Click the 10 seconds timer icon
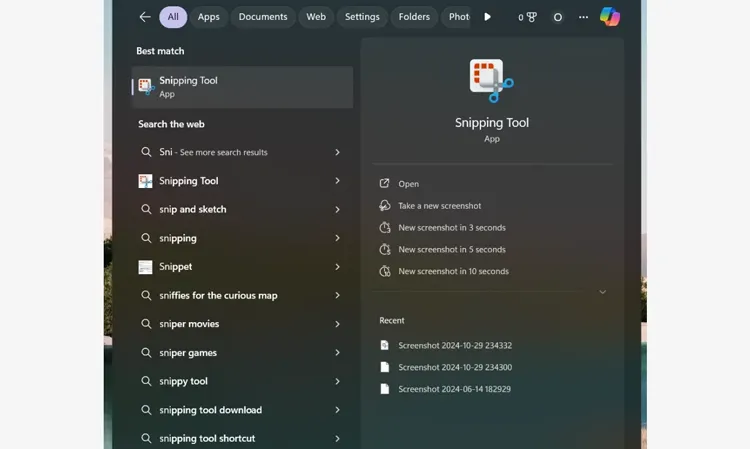The width and height of the screenshot is (750, 449). click(x=385, y=271)
